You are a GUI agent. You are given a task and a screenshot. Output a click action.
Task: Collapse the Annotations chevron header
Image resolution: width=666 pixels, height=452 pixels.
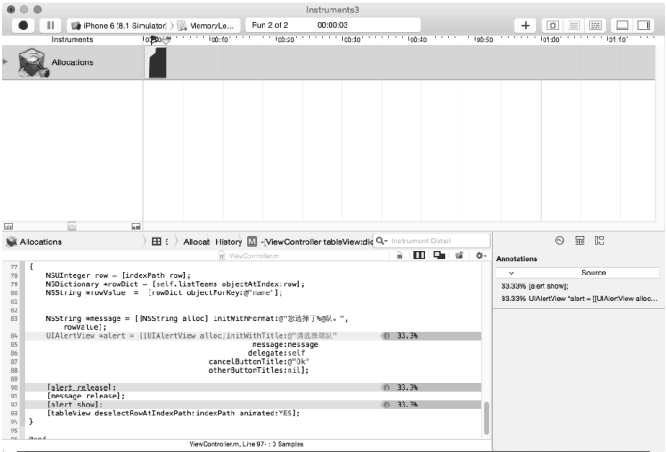(x=512, y=272)
